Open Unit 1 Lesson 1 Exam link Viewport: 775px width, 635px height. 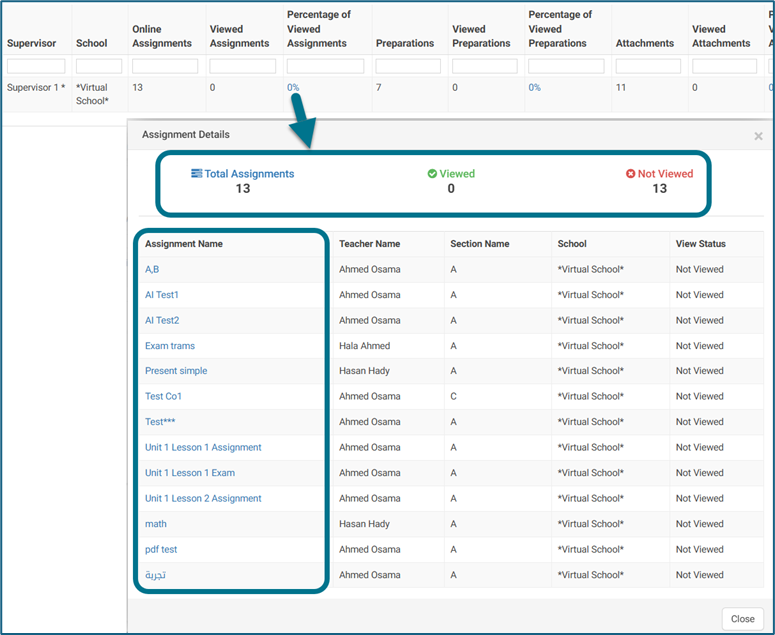click(190, 473)
